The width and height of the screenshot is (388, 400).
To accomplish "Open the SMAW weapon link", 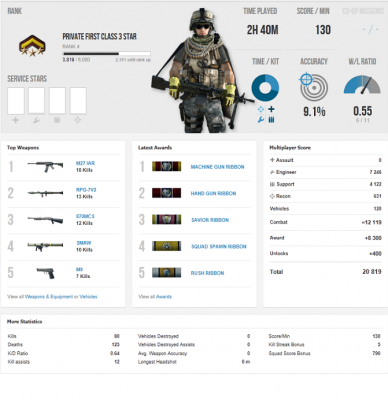I will [84, 243].
